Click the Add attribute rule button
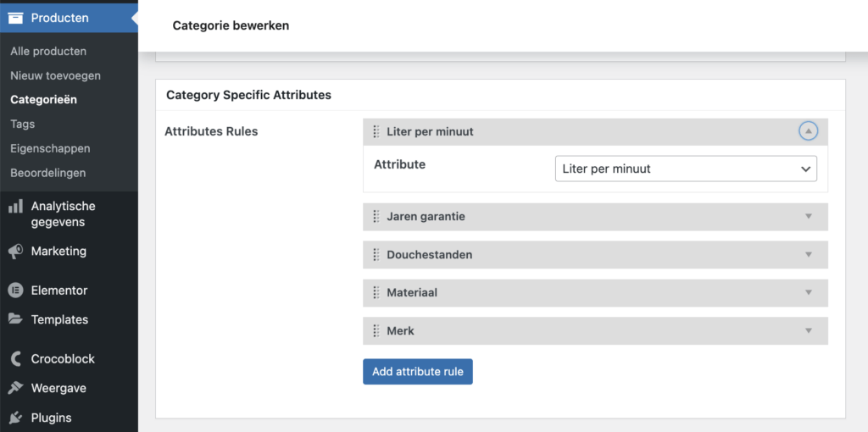868x432 pixels. coord(417,372)
